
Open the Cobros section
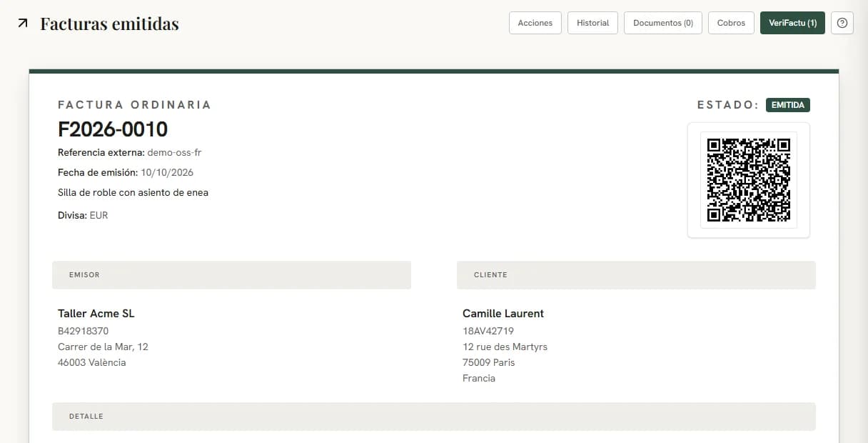pyautogui.click(x=731, y=23)
